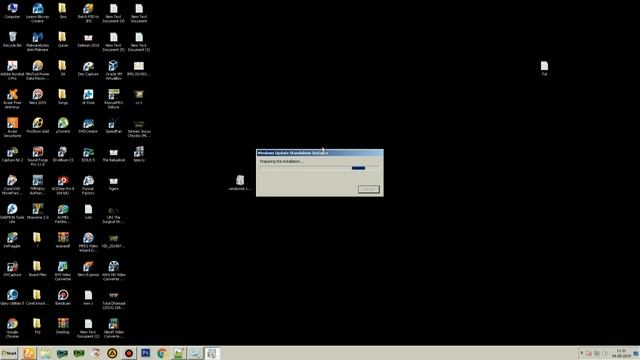Screen dimensions: 640x360
Task: Select the Defraggler desktop shortcut
Action: [12, 240]
